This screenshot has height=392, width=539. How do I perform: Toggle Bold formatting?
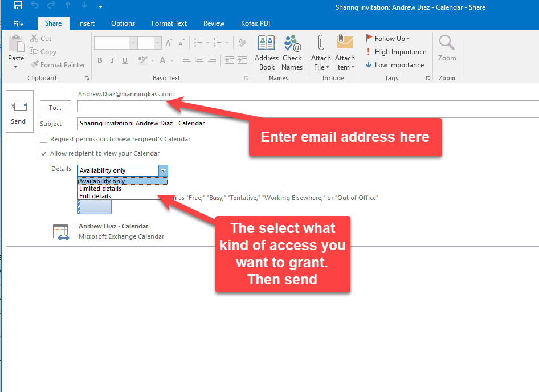pyautogui.click(x=100, y=60)
